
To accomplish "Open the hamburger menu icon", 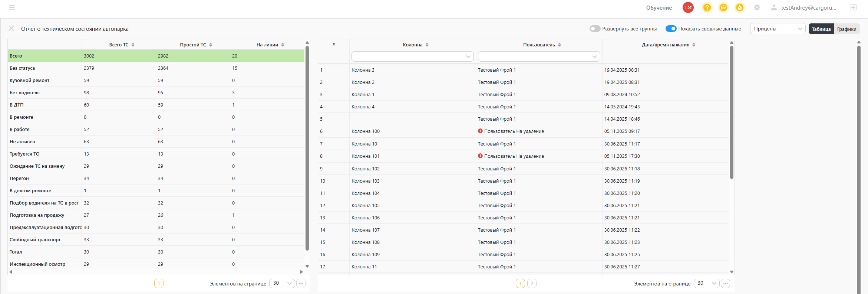I will (12, 7).
